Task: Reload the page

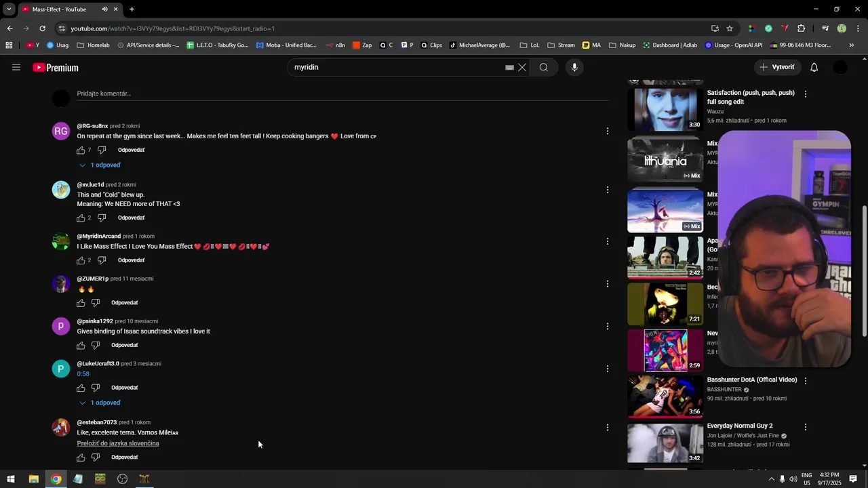Action: click(x=42, y=28)
